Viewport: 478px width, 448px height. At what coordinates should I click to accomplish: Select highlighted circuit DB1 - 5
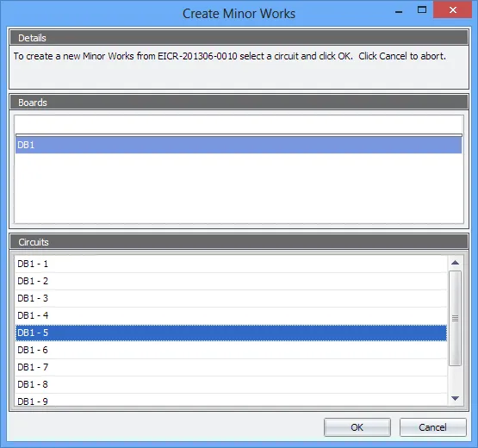click(x=231, y=333)
